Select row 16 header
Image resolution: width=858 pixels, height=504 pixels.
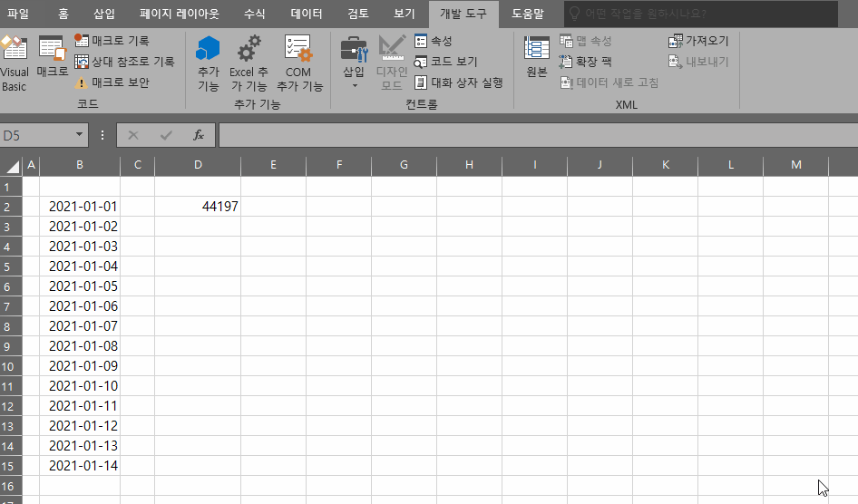pyautogui.click(x=11, y=486)
